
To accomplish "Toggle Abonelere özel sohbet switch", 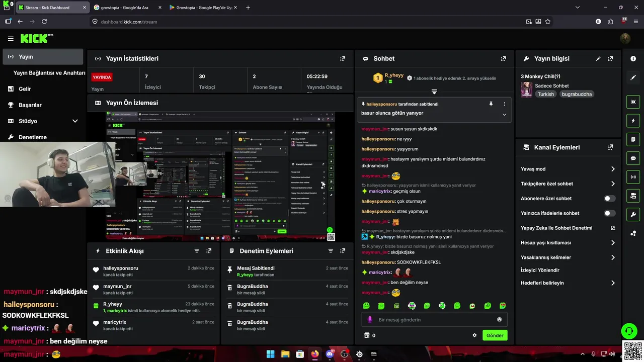I will pos(609,199).
